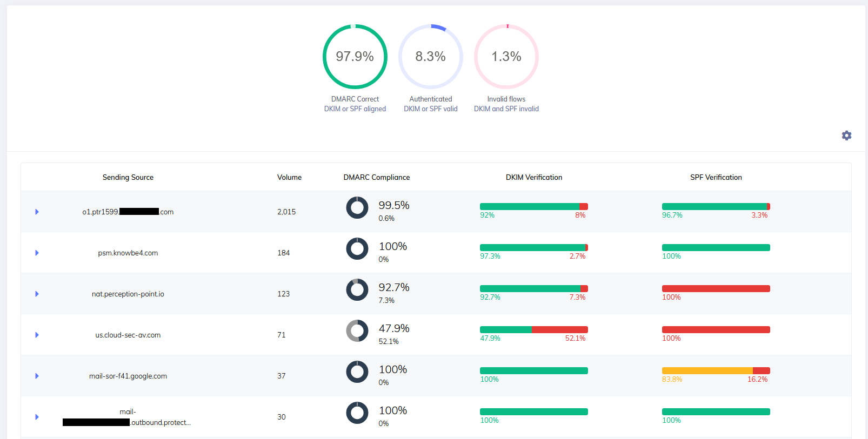Click the 47.9% compliance donut chart
The image size is (868, 439).
click(x=357, y=330)
